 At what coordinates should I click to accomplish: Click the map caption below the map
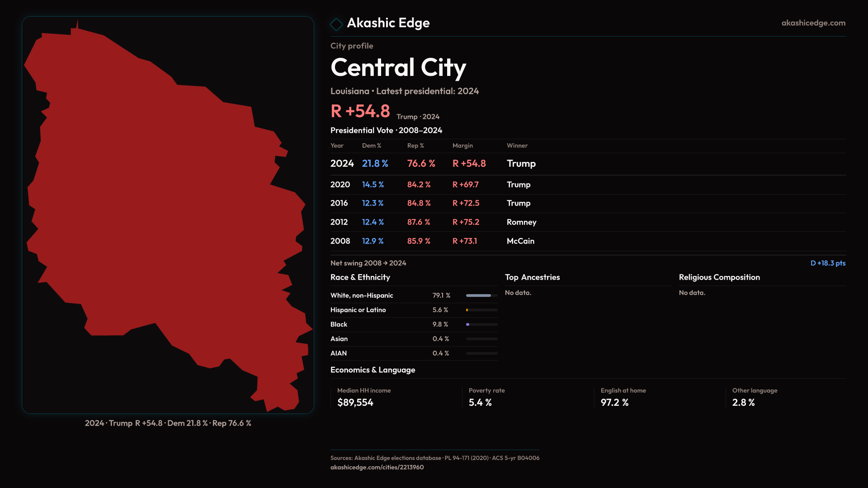tap(168, 423)
